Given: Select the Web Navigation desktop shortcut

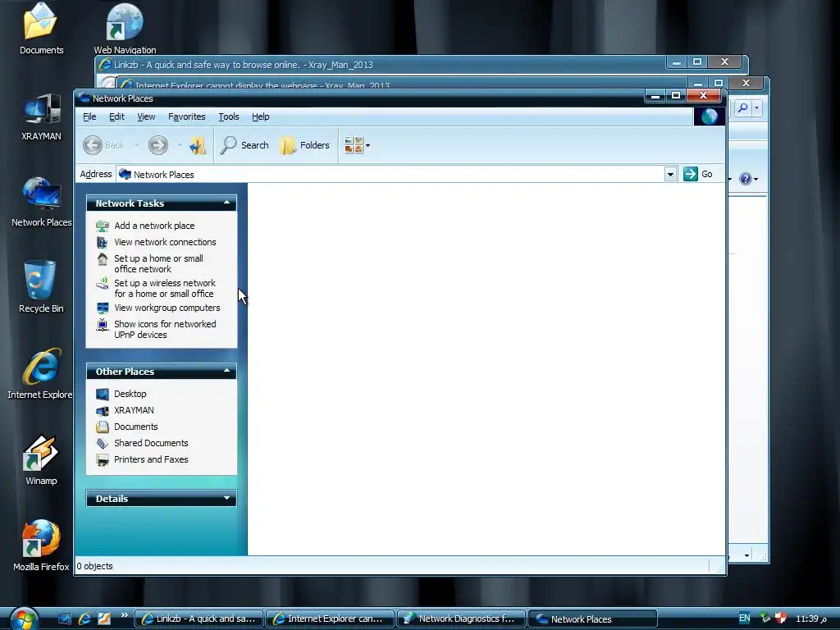Looking at the screenshot, I should (125, 28).
